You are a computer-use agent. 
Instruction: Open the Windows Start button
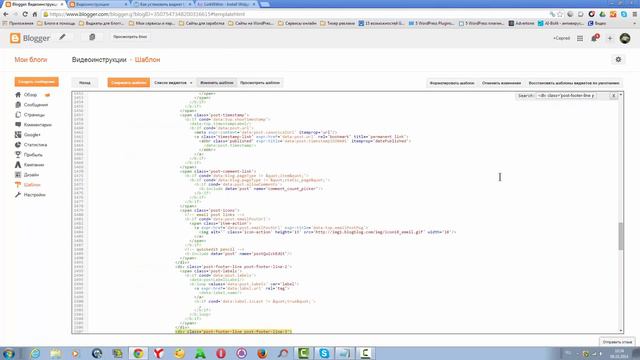pyautogui.click(x=9, y=353)
